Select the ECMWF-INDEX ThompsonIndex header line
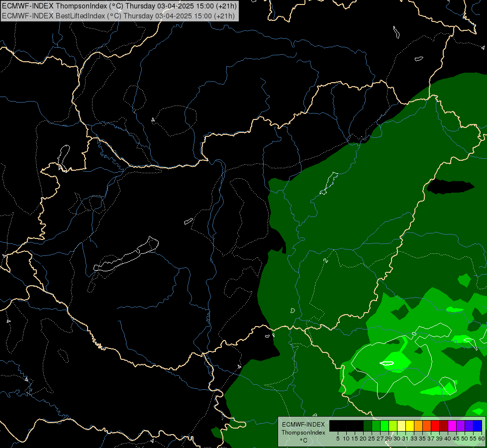The height and width of the screenshot is (448, 487). pos(119,5)
